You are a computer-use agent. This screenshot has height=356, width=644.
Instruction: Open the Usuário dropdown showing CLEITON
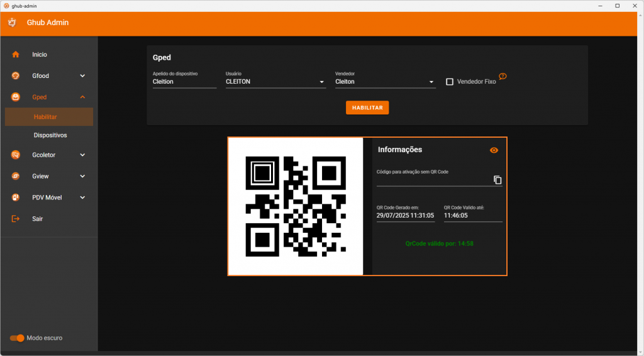[x=275, y=82]
